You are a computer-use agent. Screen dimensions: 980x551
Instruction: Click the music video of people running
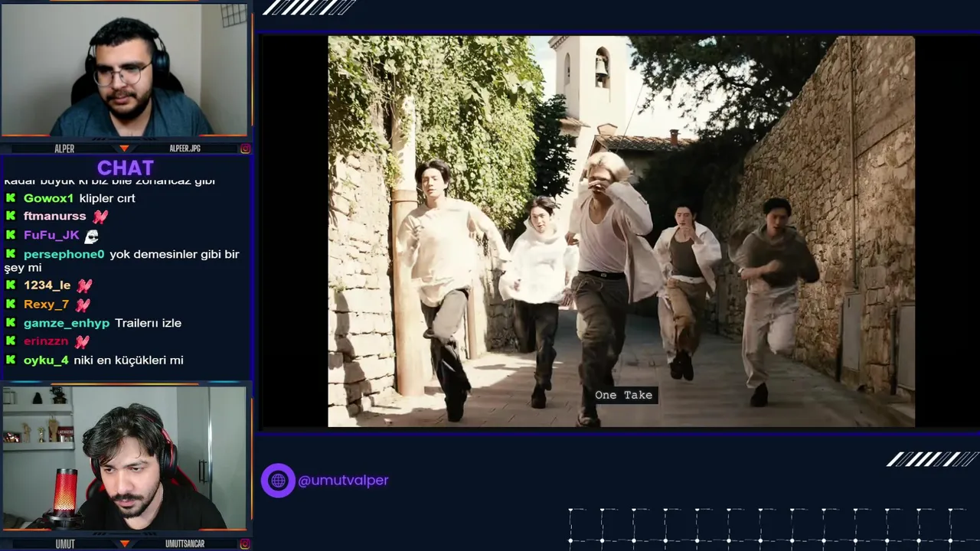621,231
